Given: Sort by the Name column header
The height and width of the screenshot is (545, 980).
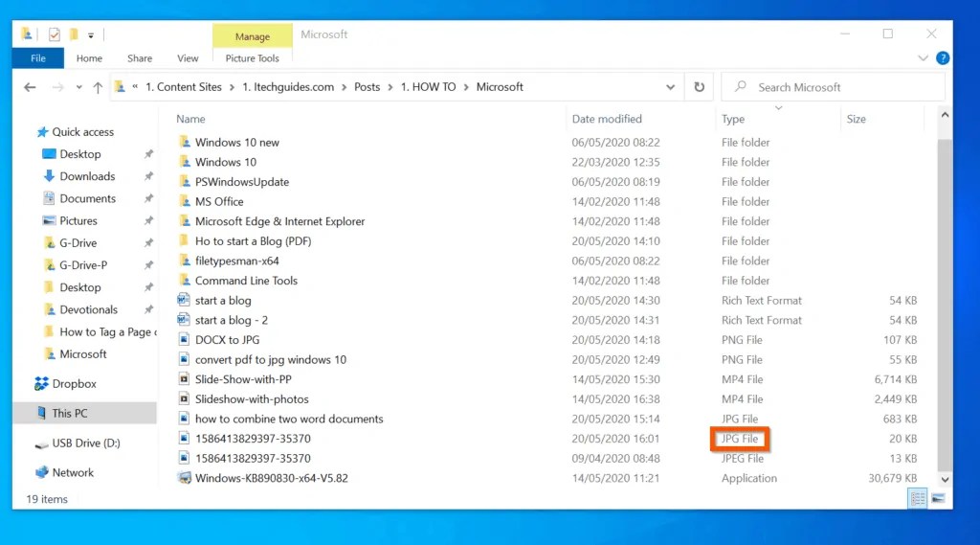Looking at the screenshot, I should [x=190, y=119].
